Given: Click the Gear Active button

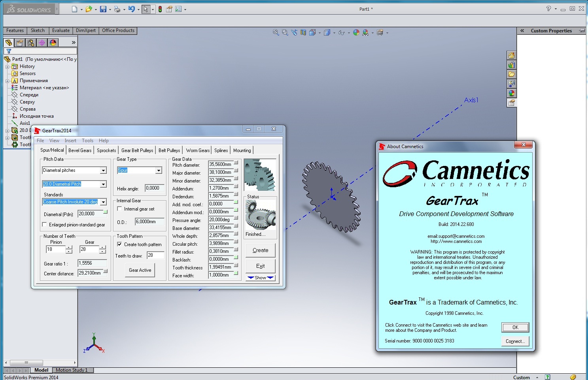Looking at the screenshot, I should [140, 270].
